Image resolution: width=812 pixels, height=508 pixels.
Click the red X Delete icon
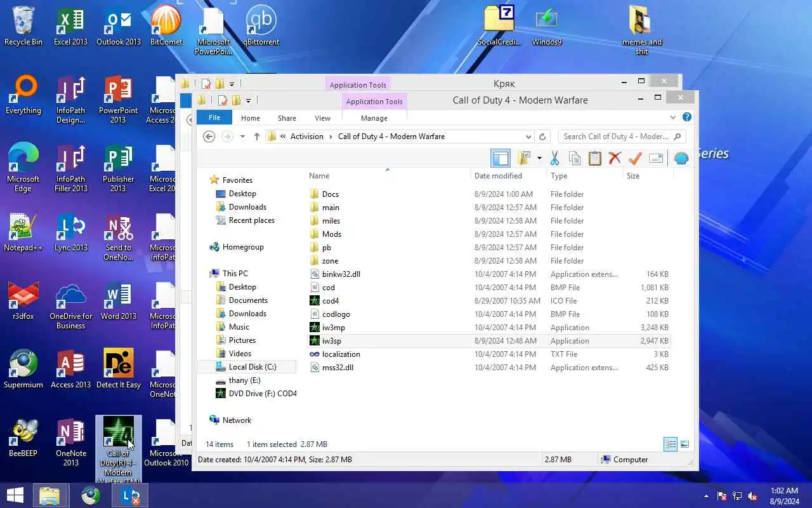coord(615,158)
